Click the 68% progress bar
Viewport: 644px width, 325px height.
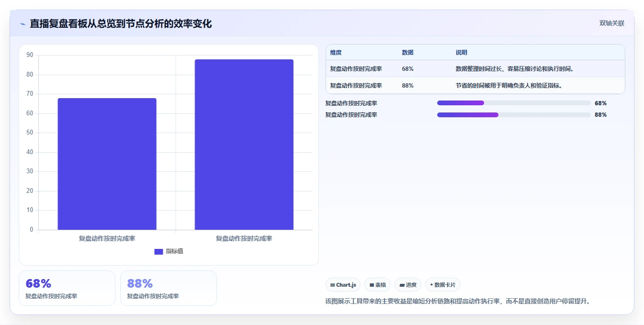(x=514, y=103)
